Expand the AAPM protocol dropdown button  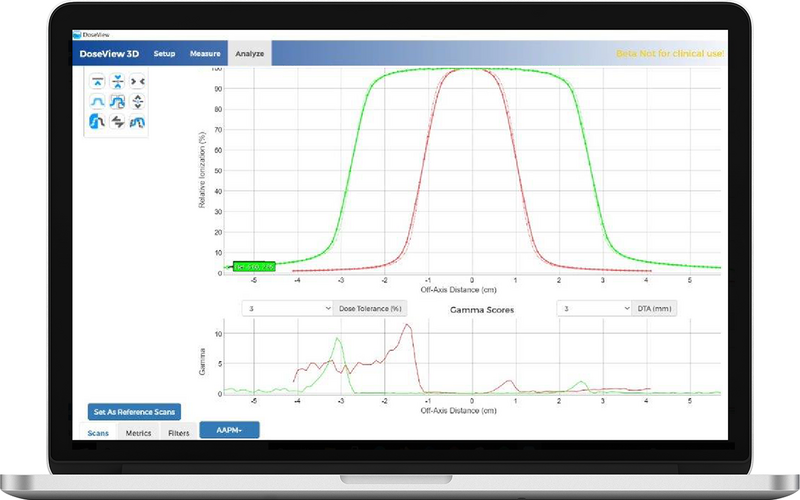[230, 430]
